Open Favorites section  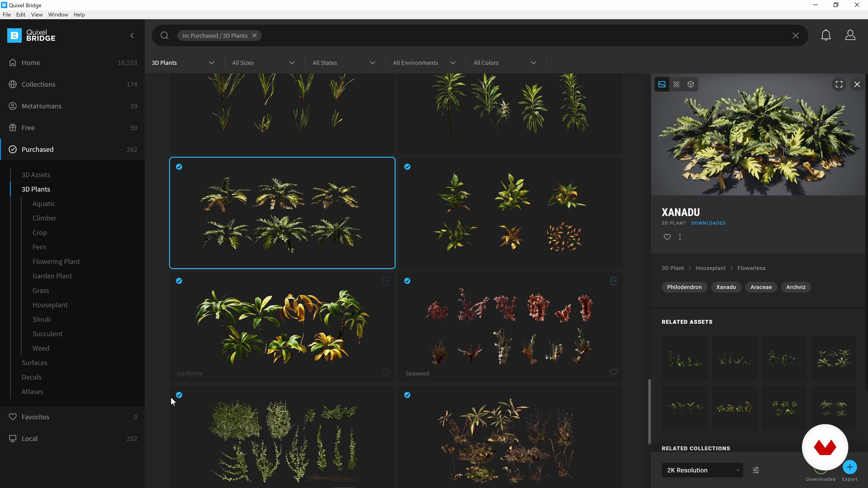72,417
